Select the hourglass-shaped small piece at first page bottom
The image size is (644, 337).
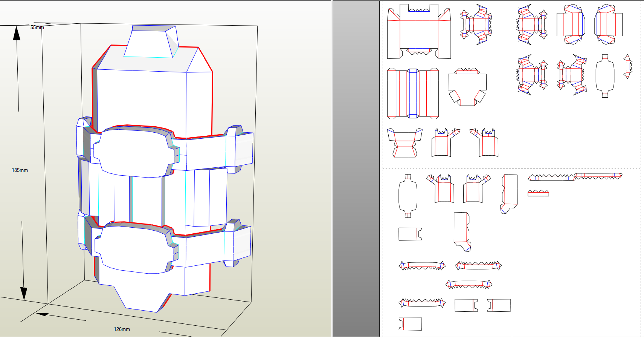(x=404, y=143)
